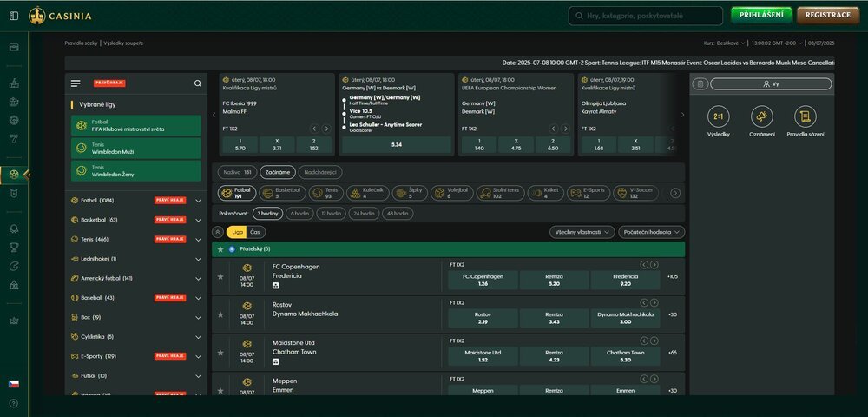Click the search magnifier in sports panel
868x417 pixels.
198,83
